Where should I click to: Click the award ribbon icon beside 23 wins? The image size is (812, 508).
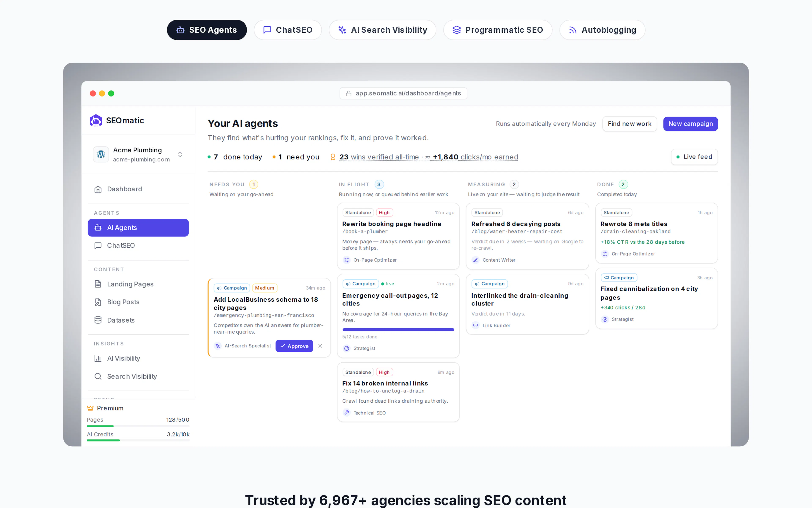pos(333,157)
